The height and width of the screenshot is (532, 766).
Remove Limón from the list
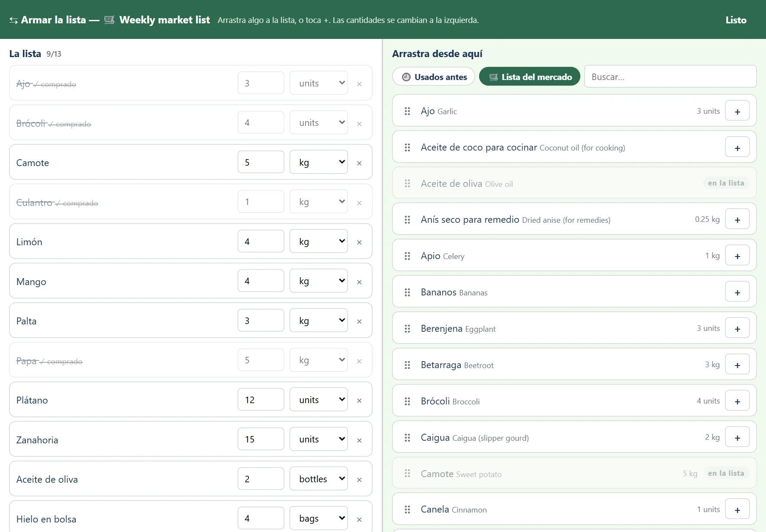tap(359, 242)
